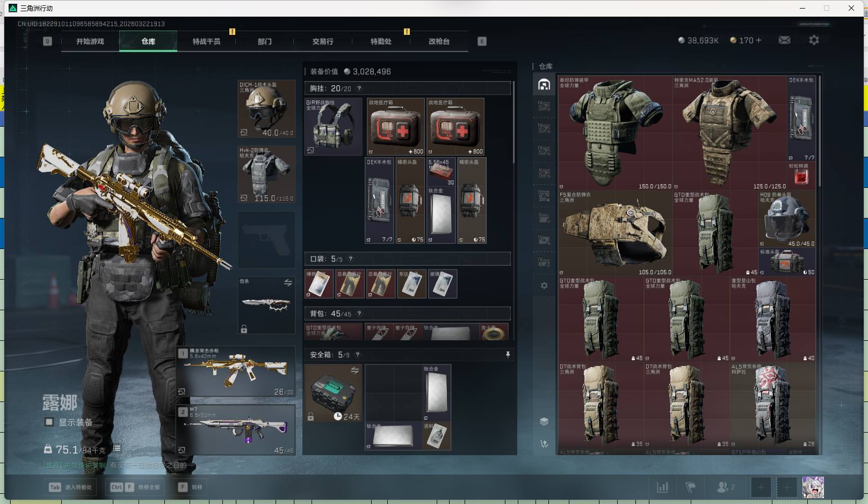Select the FS复合防弹衣 in warehouse
Image resolution: width=868 pixels, height=504 pixels.
pyautogui.click(x=615, y=233)
